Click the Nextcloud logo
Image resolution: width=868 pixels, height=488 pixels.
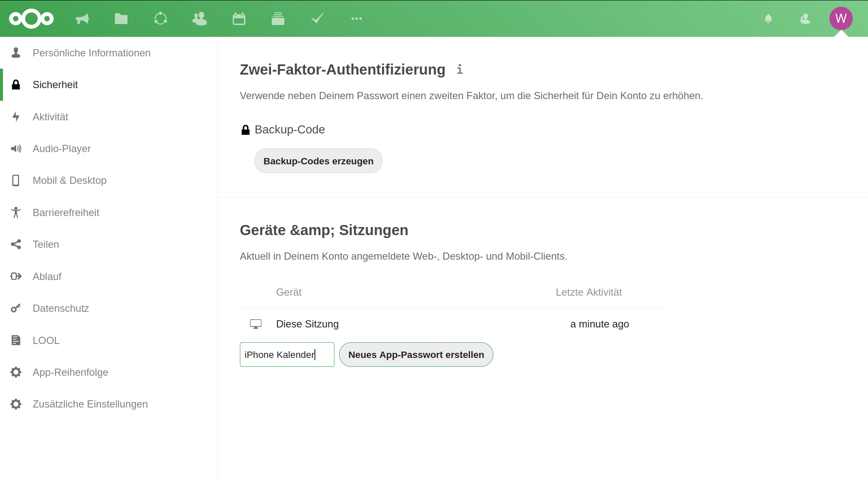(x=31, y=19)
